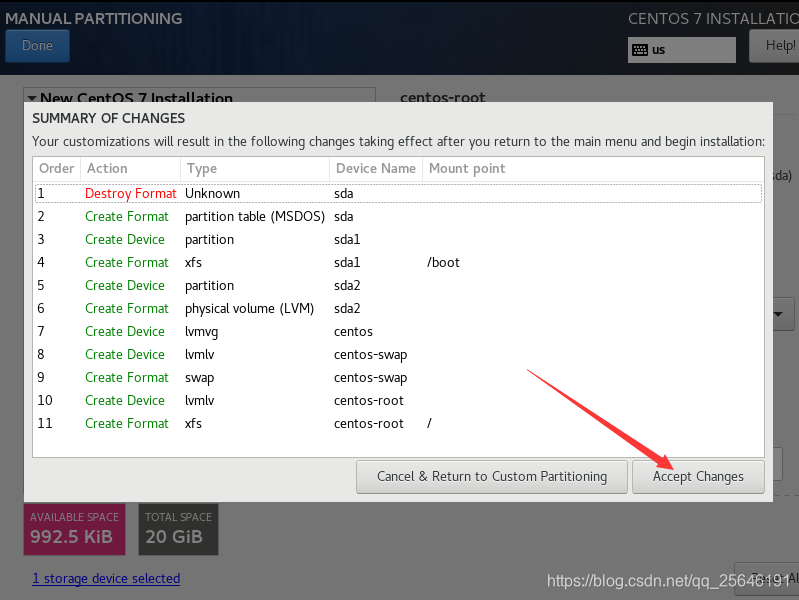Sort by the Order column header

tap(57, 169)
